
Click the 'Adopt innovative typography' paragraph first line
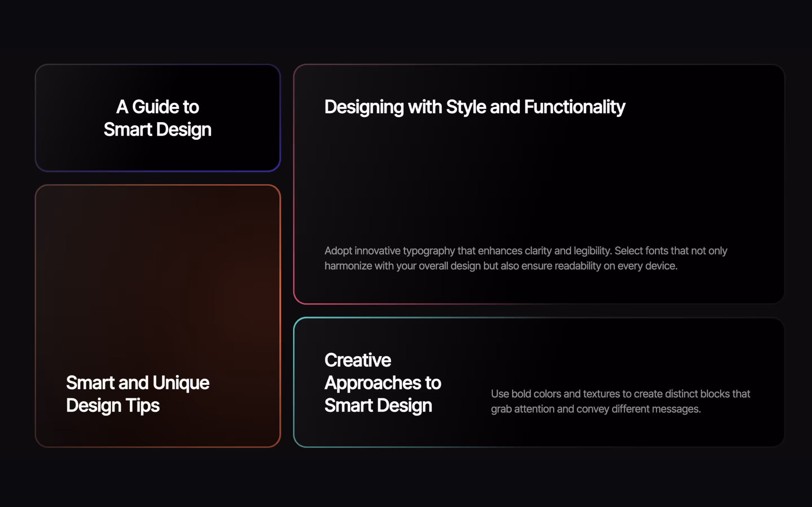(x=526, y=251)
